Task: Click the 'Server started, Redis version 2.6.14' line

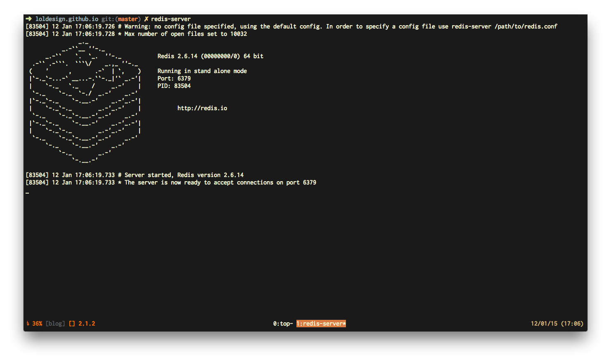Action: coord(135,175)
